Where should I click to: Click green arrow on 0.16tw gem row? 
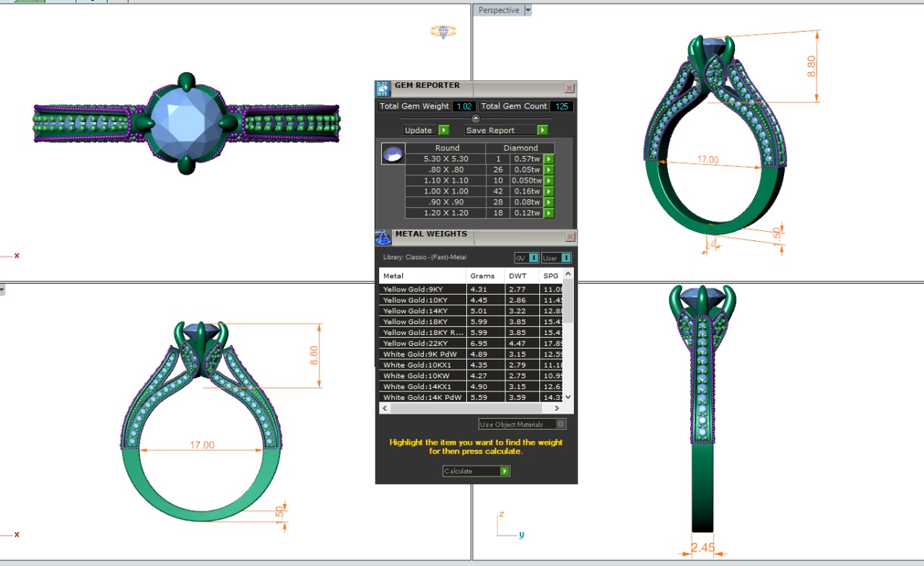point(549,191)
